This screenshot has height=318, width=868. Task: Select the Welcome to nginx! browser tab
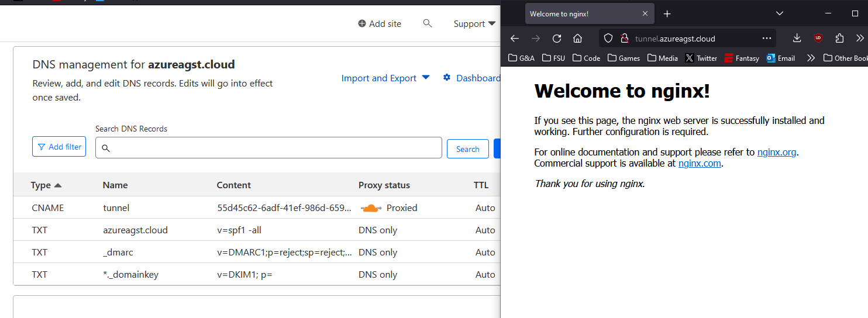(x=590, y=13)
